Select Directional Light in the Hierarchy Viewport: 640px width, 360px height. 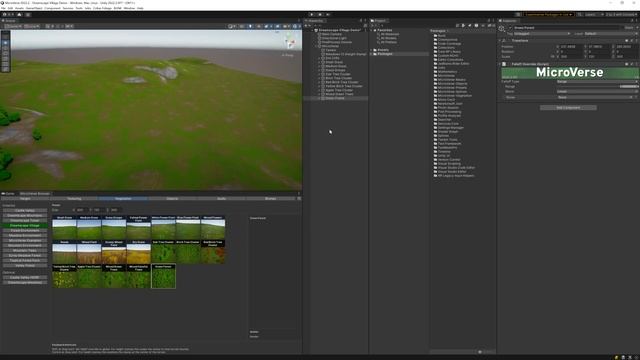pyautogui.click(x=333, y=38)
